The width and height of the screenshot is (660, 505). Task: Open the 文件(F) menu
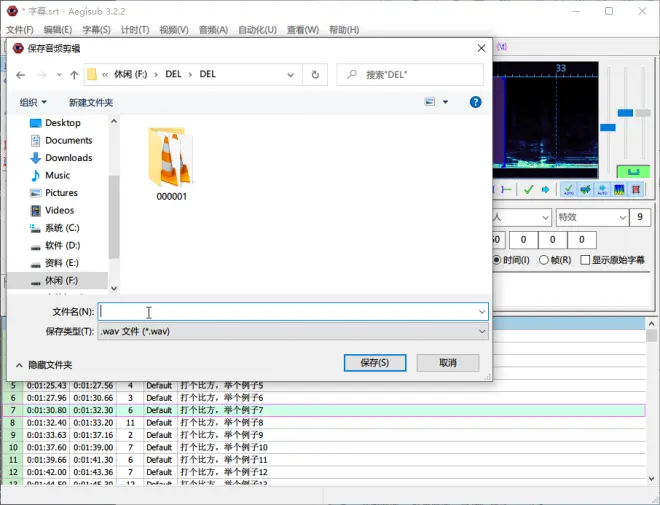tap(20, 30)
